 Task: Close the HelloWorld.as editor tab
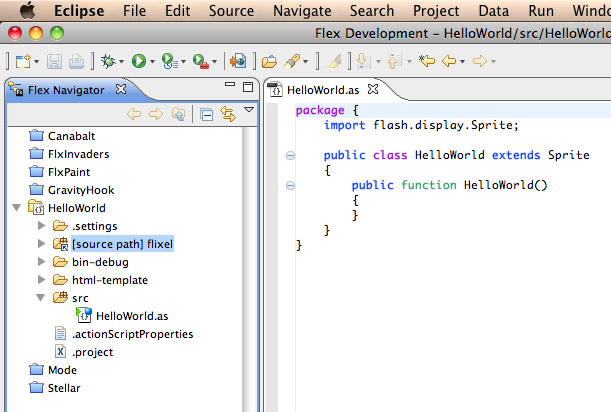click(374, 90)
